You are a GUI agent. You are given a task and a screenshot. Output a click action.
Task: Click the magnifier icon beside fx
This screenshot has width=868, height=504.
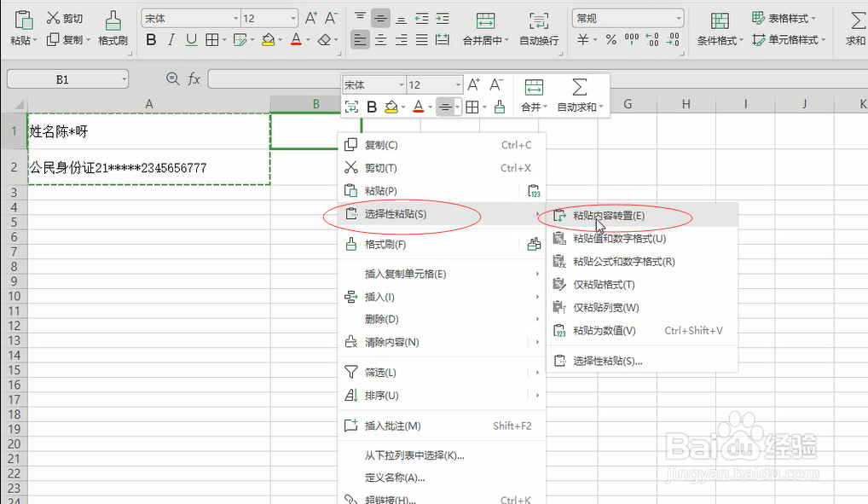(173, 79)
